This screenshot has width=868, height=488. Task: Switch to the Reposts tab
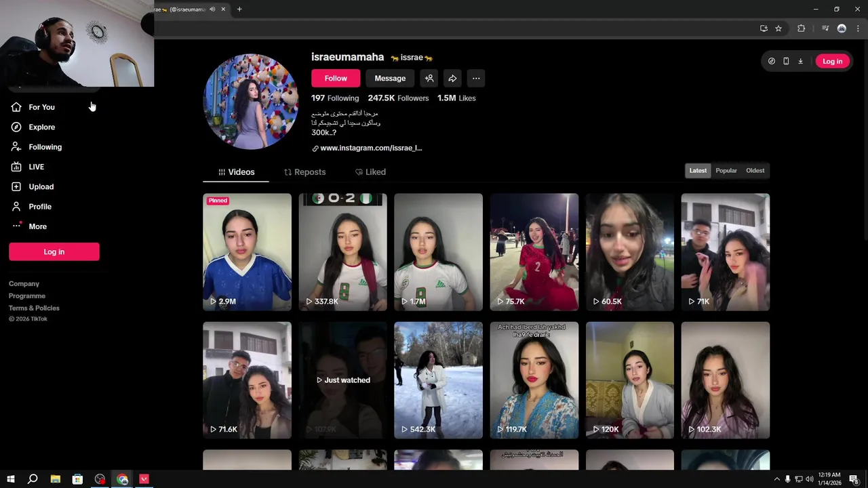[304, 172]
